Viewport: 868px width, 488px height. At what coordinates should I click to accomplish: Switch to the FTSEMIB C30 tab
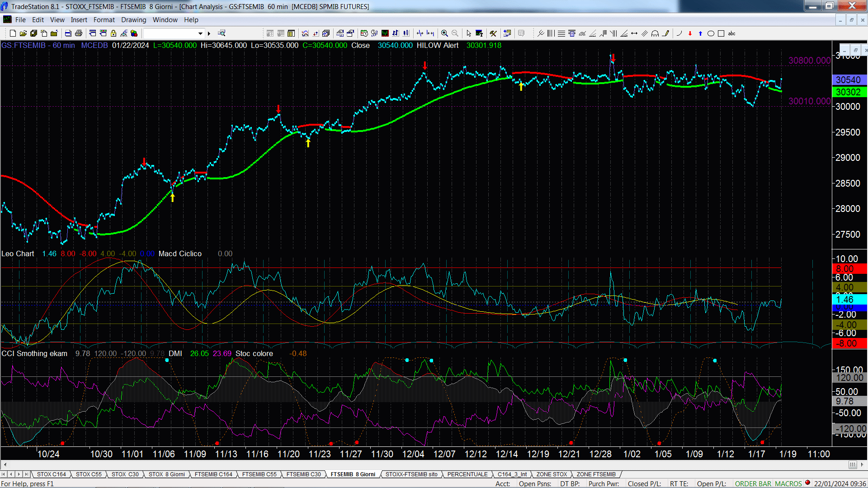coord(304,474)
